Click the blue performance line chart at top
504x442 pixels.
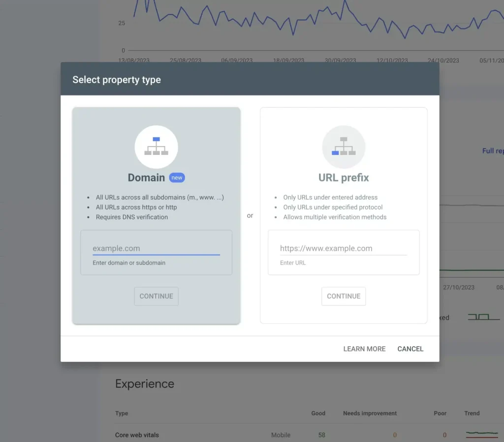295,22
